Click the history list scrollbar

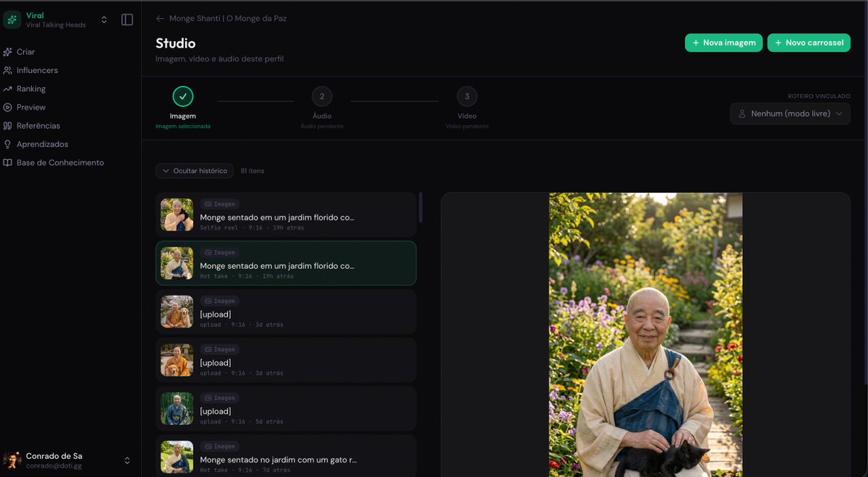tap(421, 207)
